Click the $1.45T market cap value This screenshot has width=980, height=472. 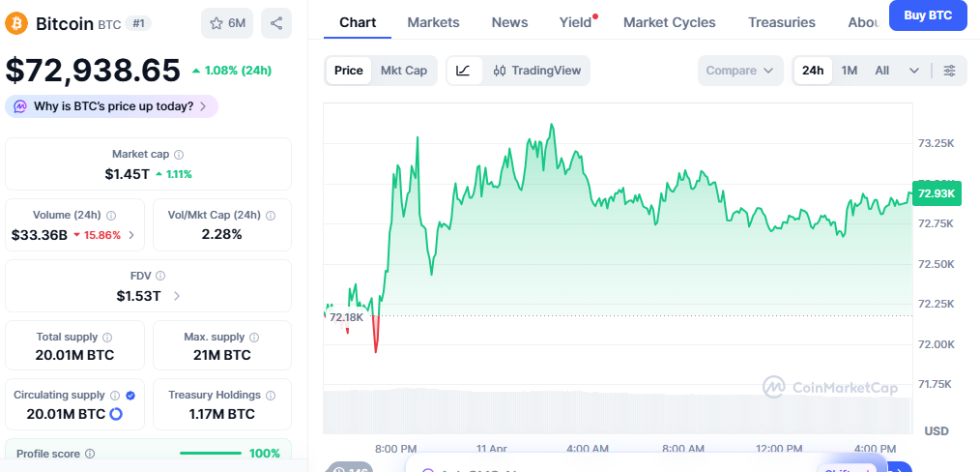click(128, 174)
